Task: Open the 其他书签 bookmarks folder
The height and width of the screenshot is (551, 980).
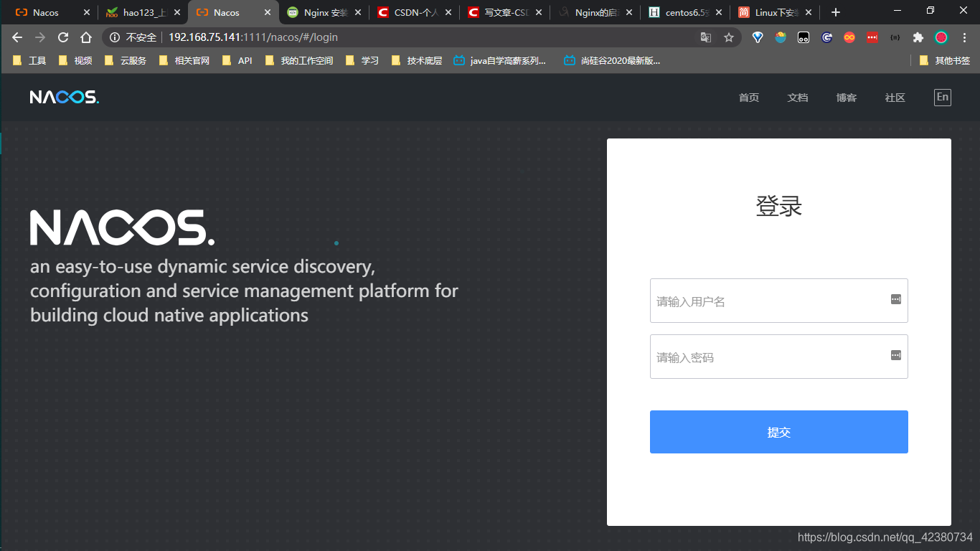Action: [x=945, y=61]
